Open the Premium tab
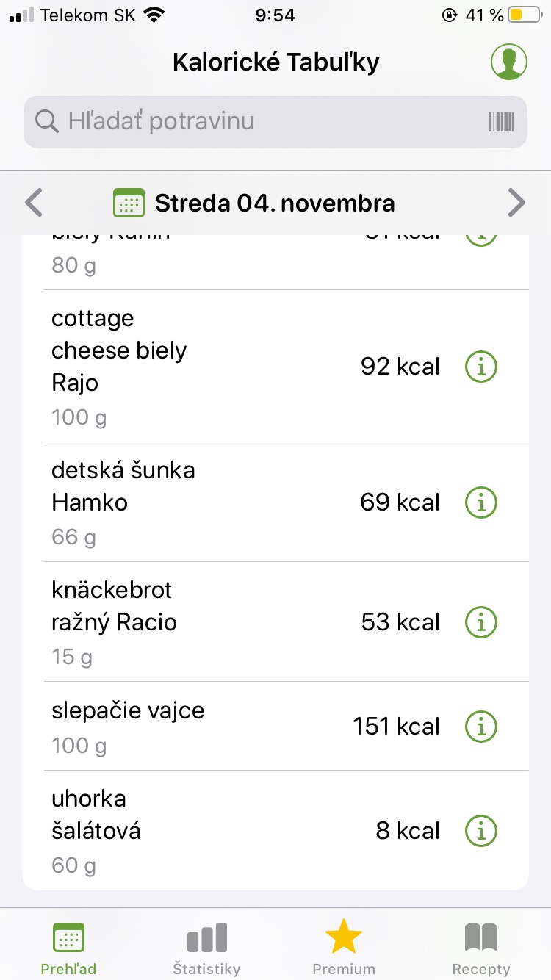Image resolution: width=551 pixels, height=980 pixels. [344, 948]
